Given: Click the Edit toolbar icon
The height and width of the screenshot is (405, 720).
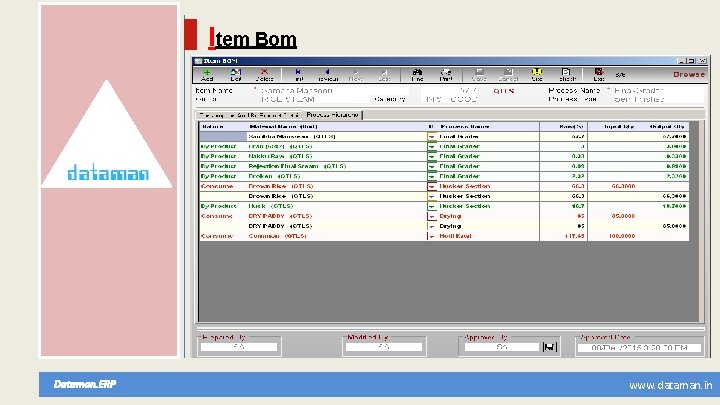Looking at the screenshot, I should click(x=236, y=72).
